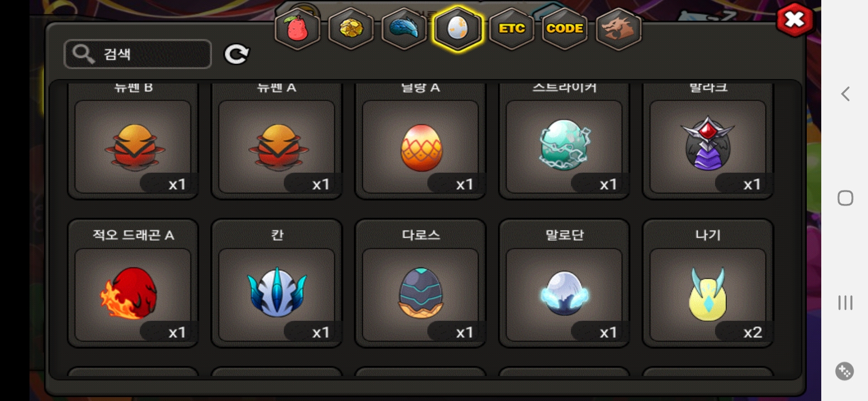The image size is (868, 401).
Task: Open the blue dragon scale tab
Action: pos(405,29)
